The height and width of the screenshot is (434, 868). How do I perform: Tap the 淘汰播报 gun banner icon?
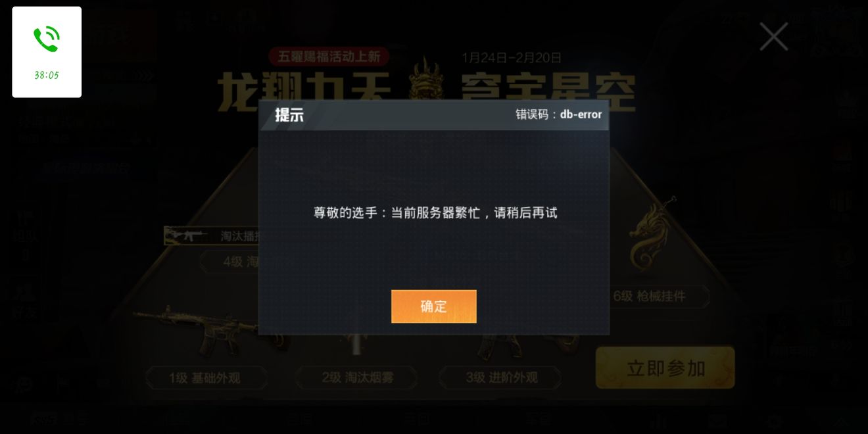188,235
